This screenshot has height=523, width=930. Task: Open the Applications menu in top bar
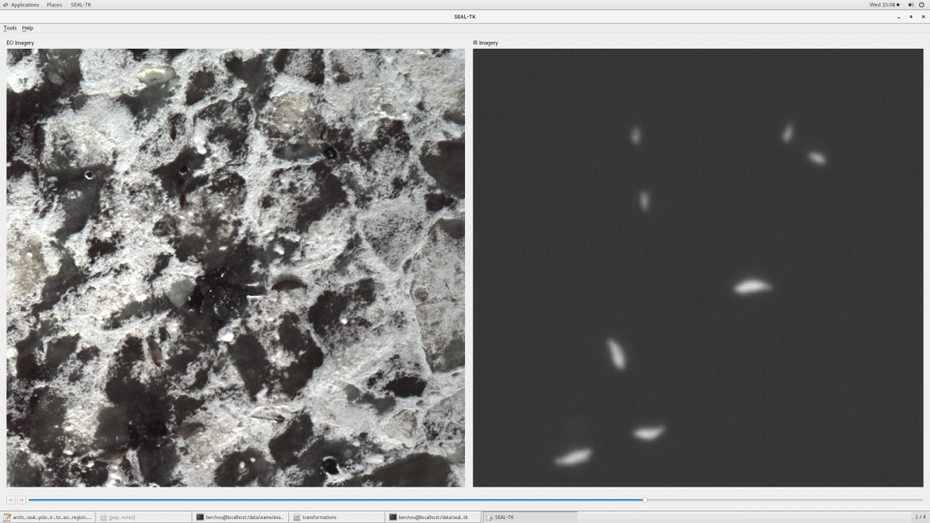pos(21,5)
